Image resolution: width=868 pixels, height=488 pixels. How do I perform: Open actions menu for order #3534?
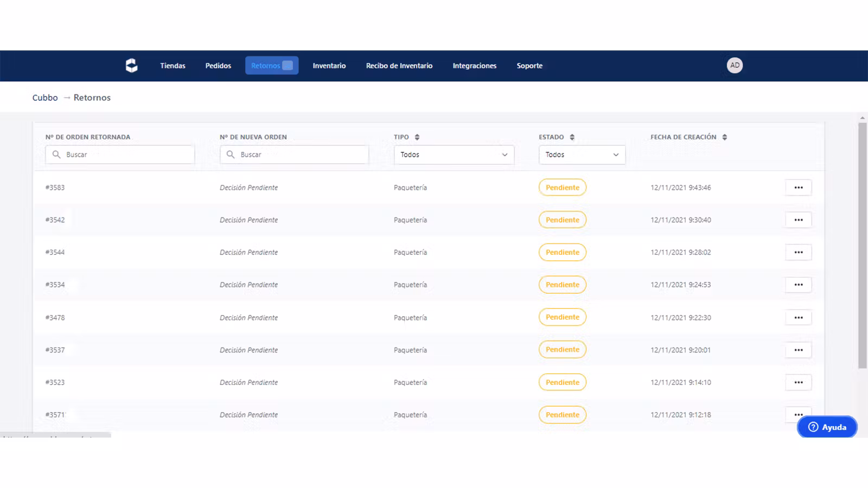[799, 285]
